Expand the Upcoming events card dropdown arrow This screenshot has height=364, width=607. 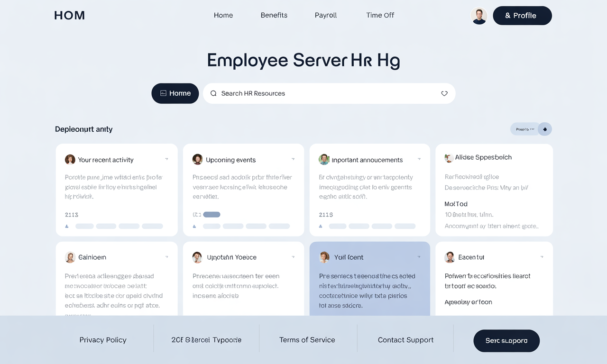point(293,159)
